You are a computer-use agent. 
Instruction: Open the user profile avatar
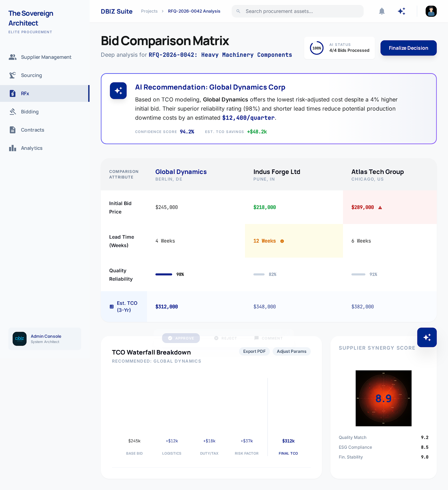[431, 11]
